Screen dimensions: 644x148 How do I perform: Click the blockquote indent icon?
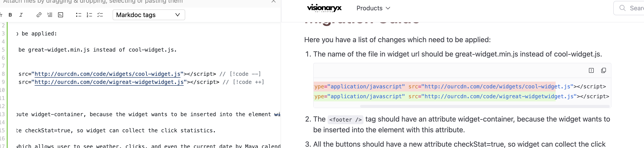coord(50,15)
